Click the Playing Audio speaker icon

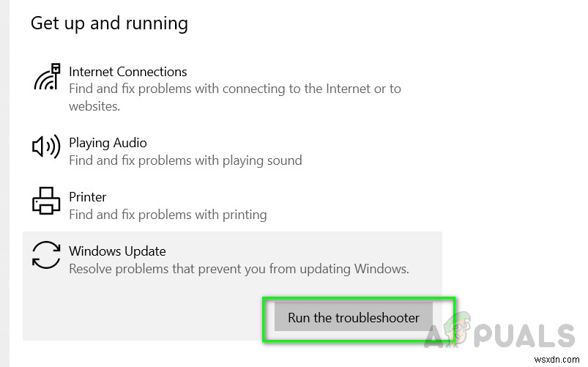(45, 147)
